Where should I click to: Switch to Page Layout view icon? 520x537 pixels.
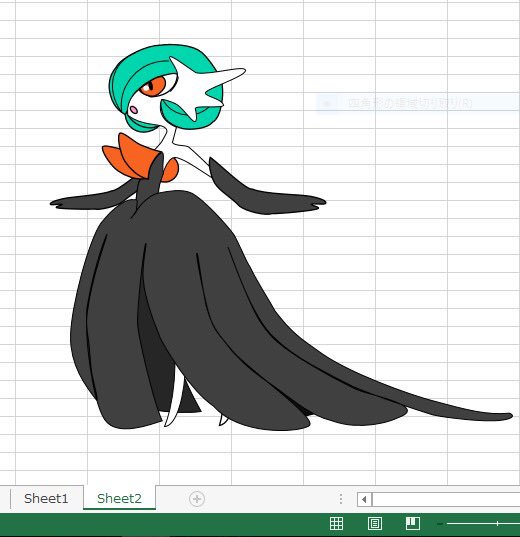click(x=375, y=523)
